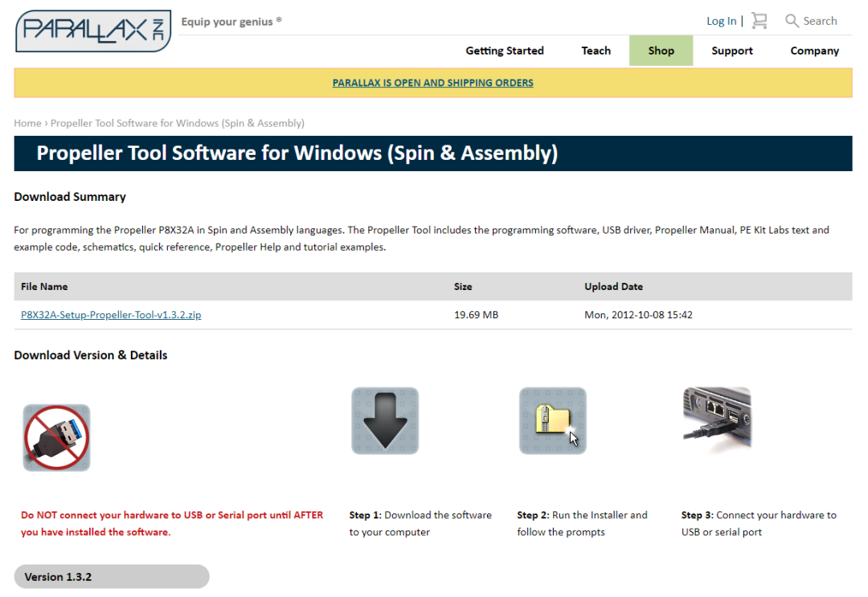Click the search magnifier icon

click(x=792, y=21)
